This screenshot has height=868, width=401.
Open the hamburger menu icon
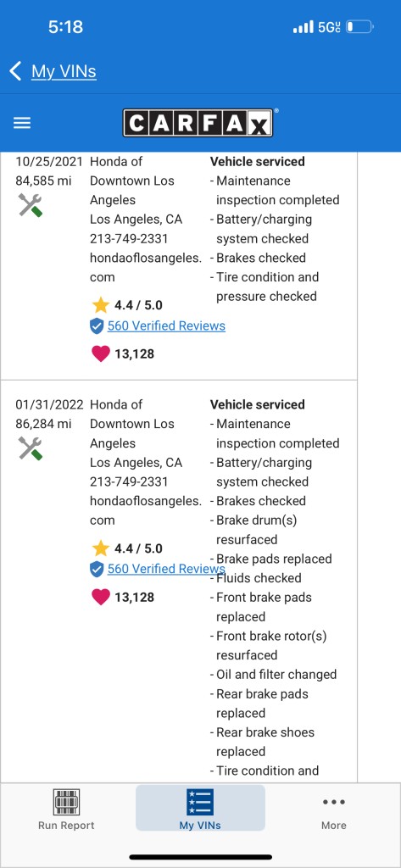pyautogui.click(x=22, y=123)
